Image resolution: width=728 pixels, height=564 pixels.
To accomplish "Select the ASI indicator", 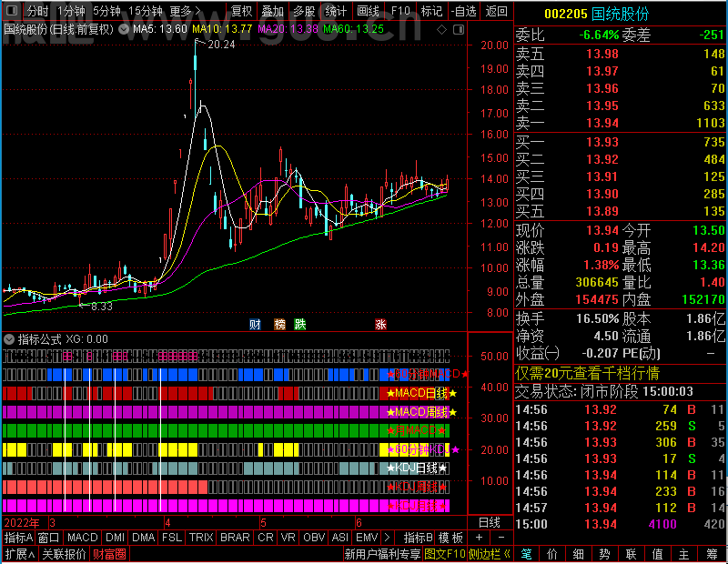I will tap(339, 538).
